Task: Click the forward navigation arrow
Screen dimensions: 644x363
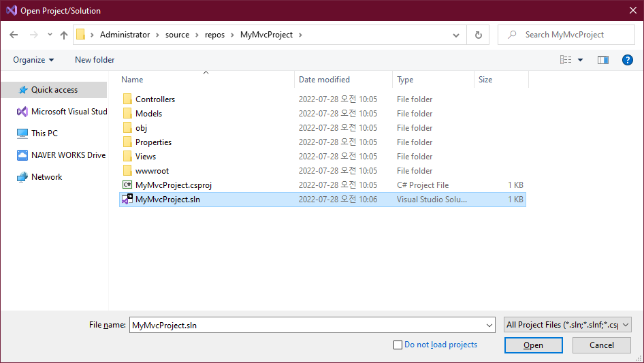Action: [x=33, y=35]
